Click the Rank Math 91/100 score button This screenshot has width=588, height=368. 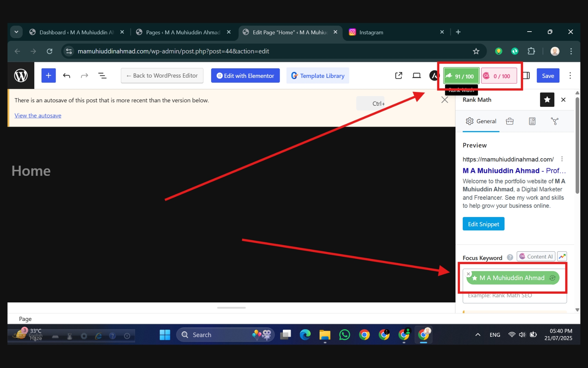tap(461, 76)
